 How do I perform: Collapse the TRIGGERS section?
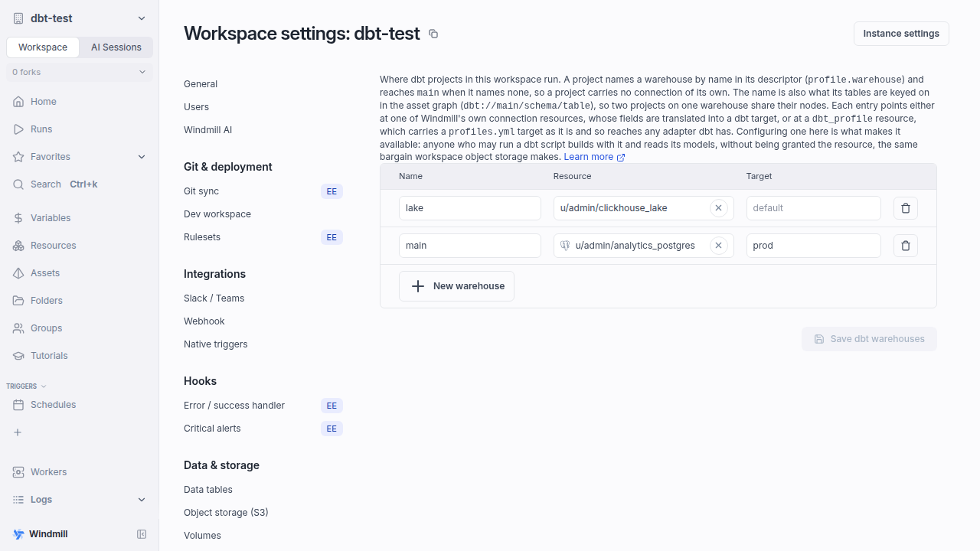[x=27, y=386]
